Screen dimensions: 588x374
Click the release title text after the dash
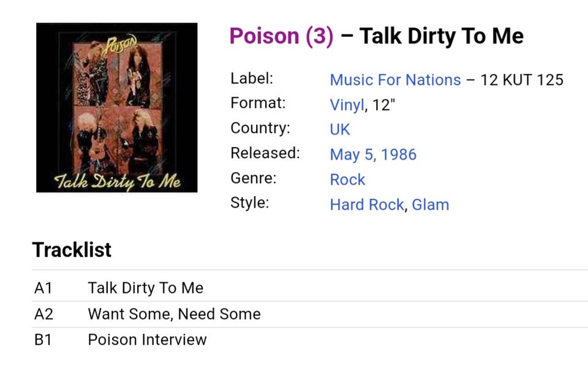pos(441,36)
